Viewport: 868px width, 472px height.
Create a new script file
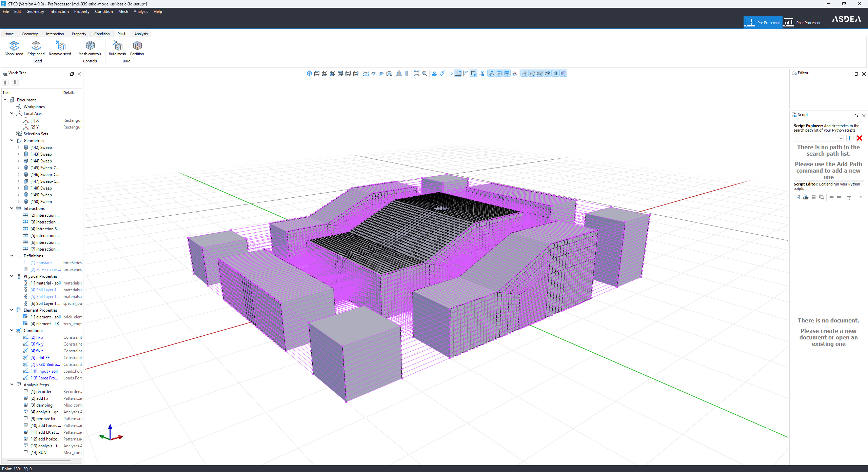798,197
